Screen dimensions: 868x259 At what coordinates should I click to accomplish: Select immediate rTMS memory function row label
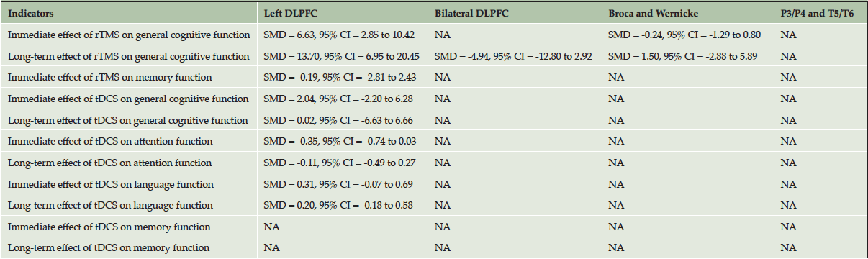(x=110, y=77)
